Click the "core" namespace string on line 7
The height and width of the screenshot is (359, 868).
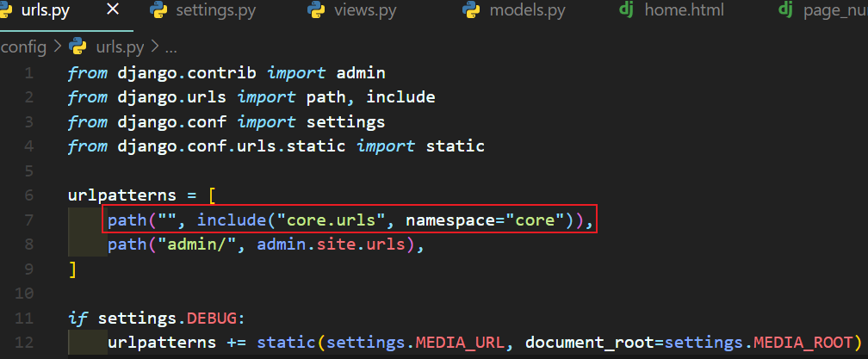(x=535, y=220)
